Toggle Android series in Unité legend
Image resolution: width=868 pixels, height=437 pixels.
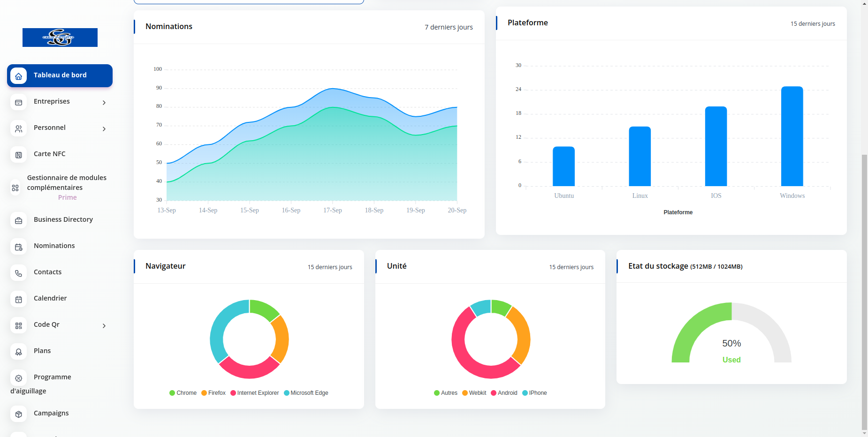click(x=504, y=393)
